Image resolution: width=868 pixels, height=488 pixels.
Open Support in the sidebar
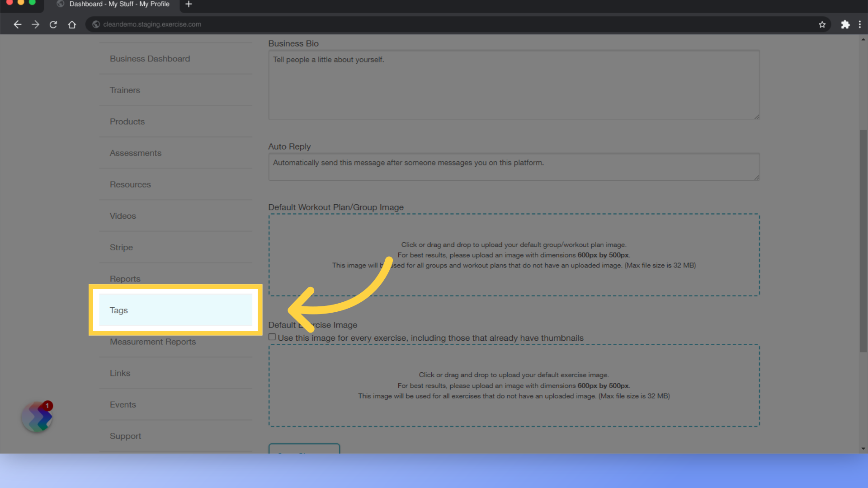point(176,436)
